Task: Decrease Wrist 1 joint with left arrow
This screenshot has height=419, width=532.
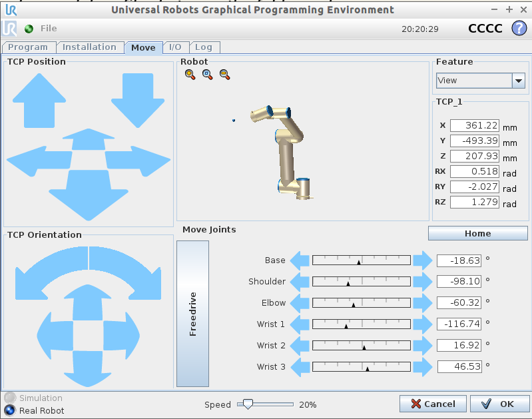Action: 300,324
